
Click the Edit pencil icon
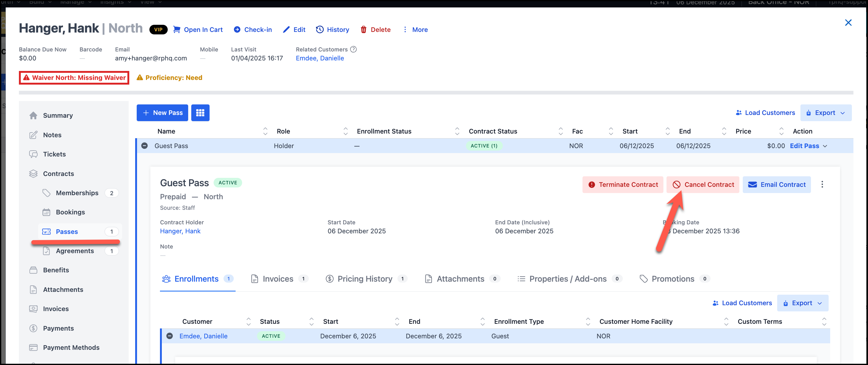[x=286, y=30]
